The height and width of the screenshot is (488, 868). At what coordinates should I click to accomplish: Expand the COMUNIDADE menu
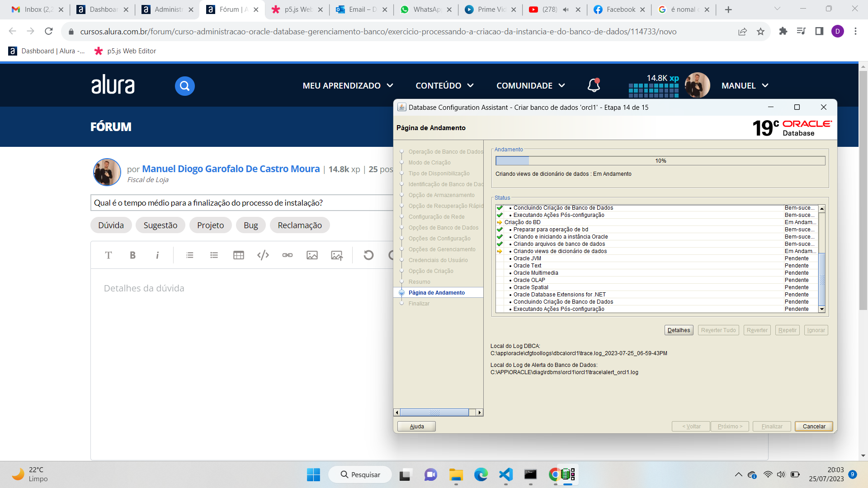[x=531, y=85]
